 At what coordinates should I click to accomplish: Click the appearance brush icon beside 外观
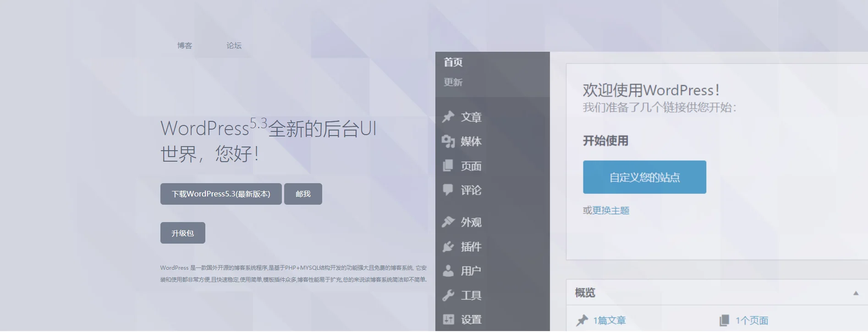pos(448,222)
